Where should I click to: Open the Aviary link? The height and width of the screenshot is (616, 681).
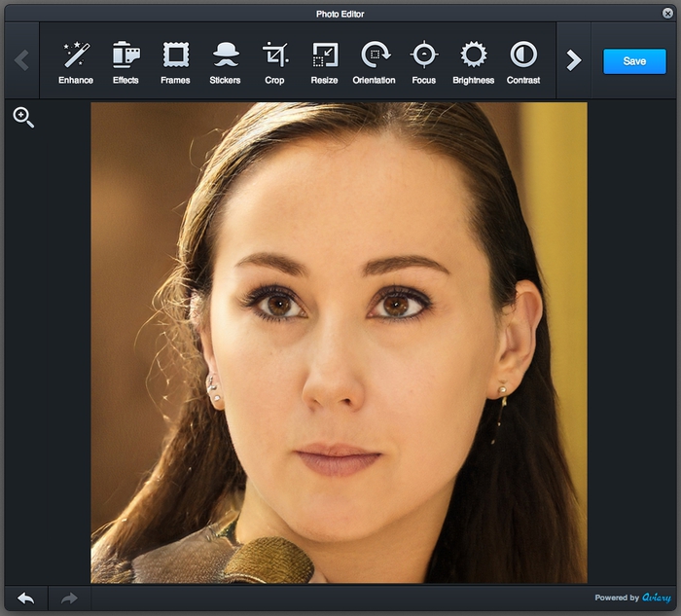pos(657,598)
